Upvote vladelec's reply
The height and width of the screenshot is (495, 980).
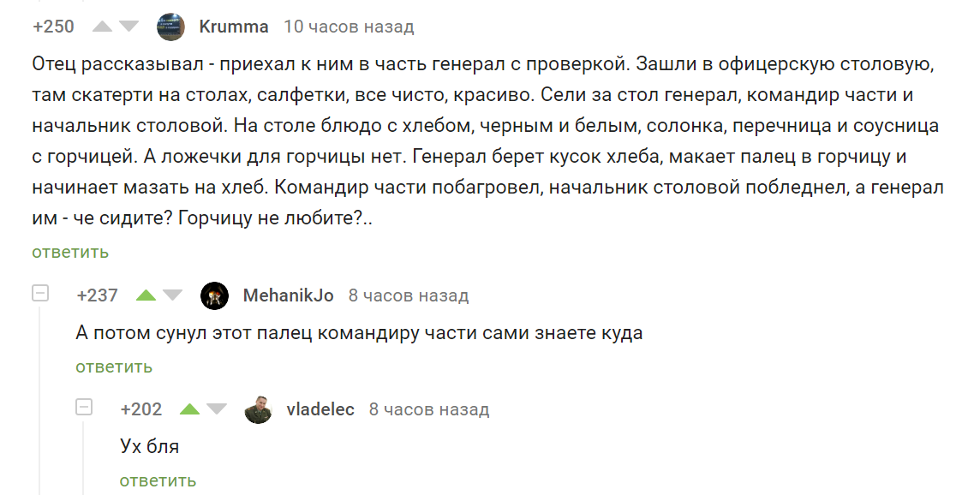[189, 409]
